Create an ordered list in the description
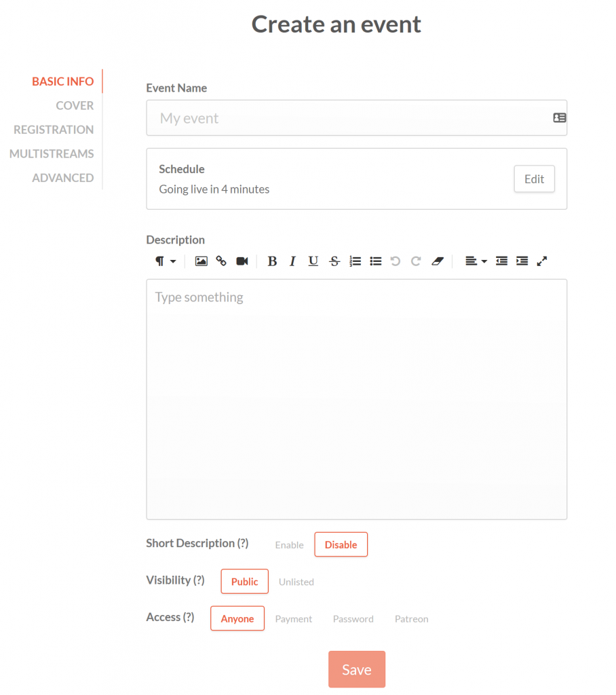Viewport: 616px width, 695px height. coord(355,261)
